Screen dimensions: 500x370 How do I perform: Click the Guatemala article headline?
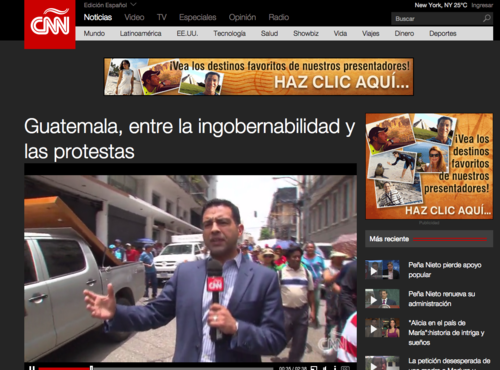(189, 139)
